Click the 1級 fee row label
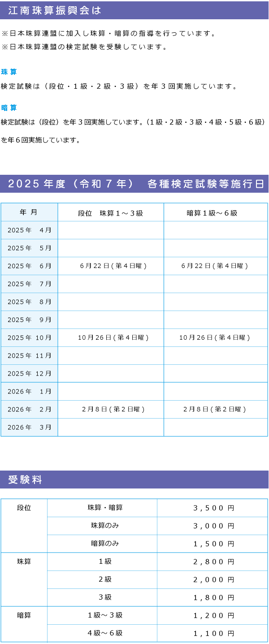269x644 pixels. (105, 562)
